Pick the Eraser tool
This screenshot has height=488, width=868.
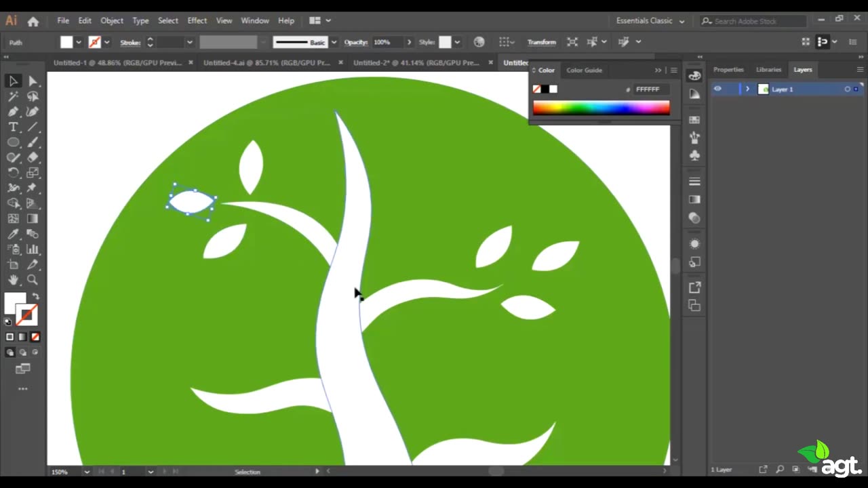pyautogui.click(x=33, y=157)
